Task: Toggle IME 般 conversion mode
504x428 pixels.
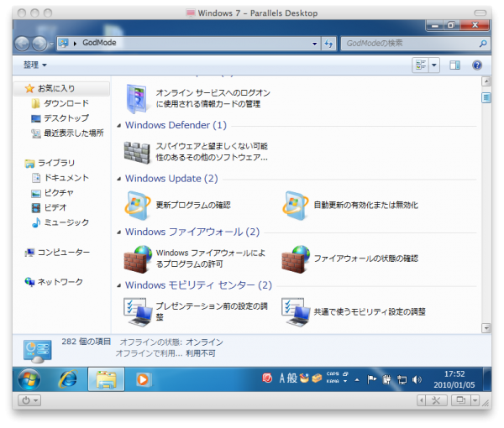Action: point(291,378)
